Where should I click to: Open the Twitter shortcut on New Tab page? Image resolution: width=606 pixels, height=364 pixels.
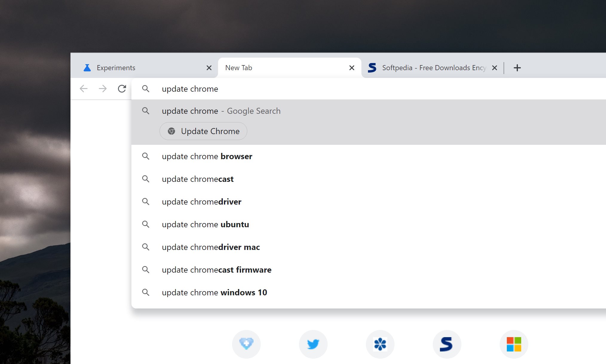313,344
